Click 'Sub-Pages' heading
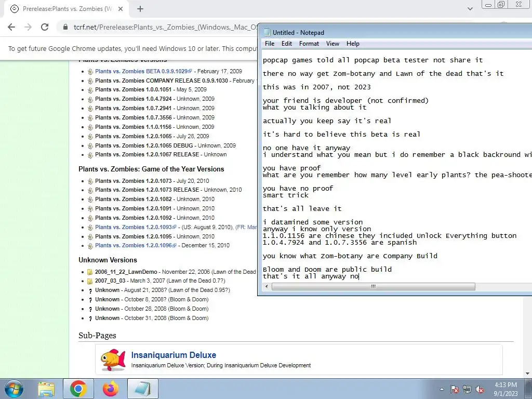Screen dimensions: 532x399 97,336
